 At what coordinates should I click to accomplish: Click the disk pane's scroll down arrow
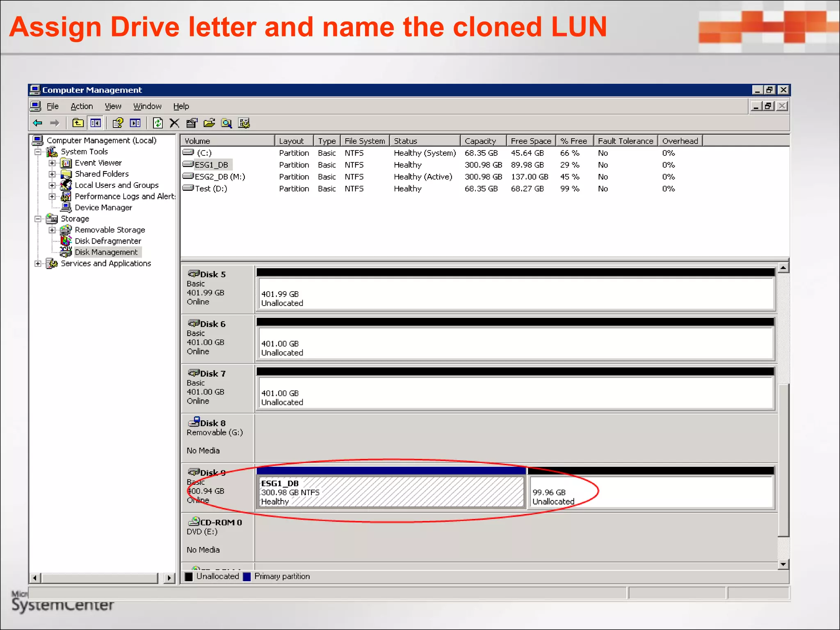(783, 564)
